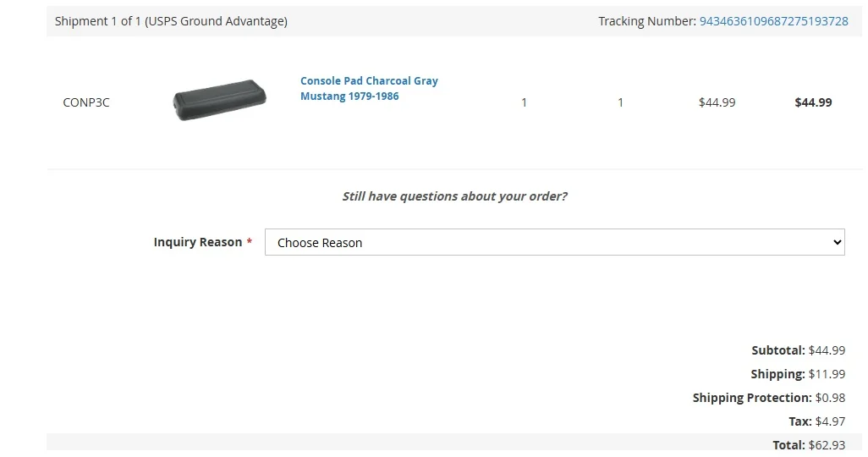Click the red required asterisk
The image size is (868, 457).
[x=249, y=241]
